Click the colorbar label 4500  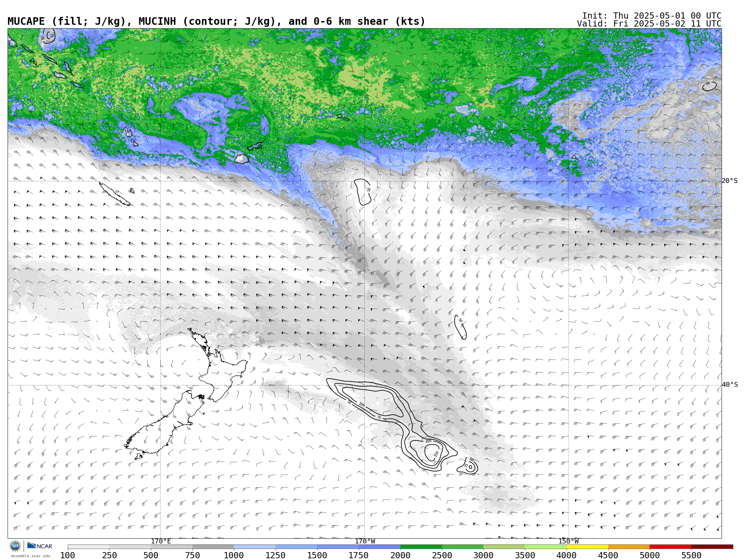[608, 555]
